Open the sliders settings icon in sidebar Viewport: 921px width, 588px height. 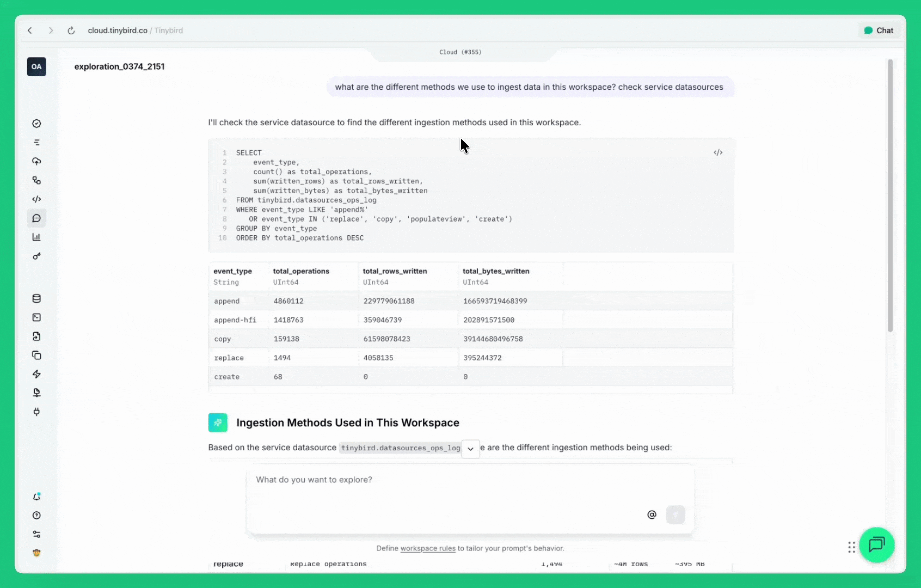pos(36,534)
